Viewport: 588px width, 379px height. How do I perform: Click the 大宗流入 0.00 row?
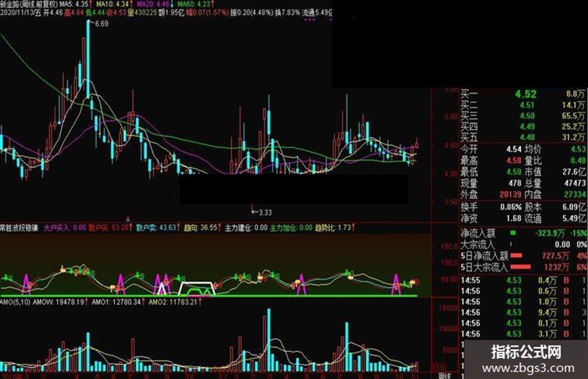(523, 245)
